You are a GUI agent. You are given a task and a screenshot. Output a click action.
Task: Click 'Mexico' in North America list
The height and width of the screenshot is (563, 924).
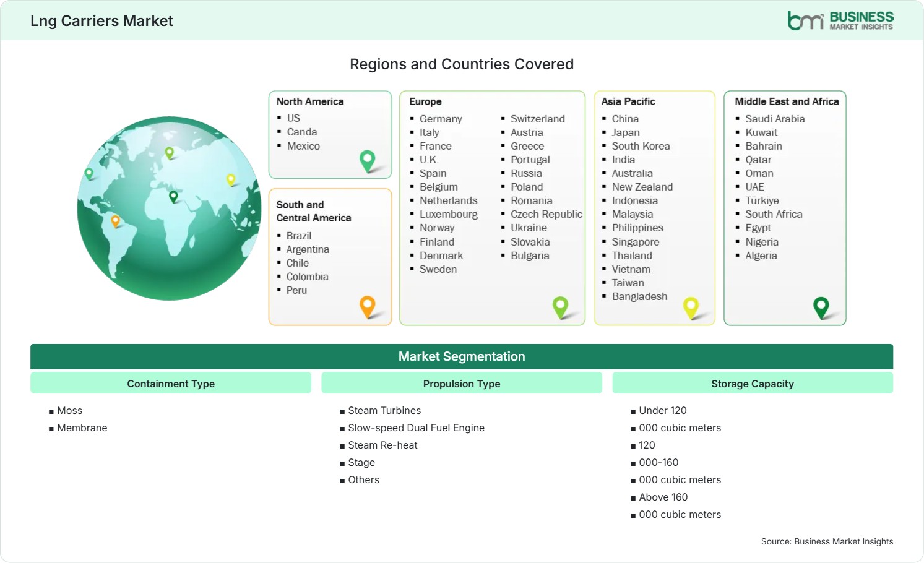303,146
